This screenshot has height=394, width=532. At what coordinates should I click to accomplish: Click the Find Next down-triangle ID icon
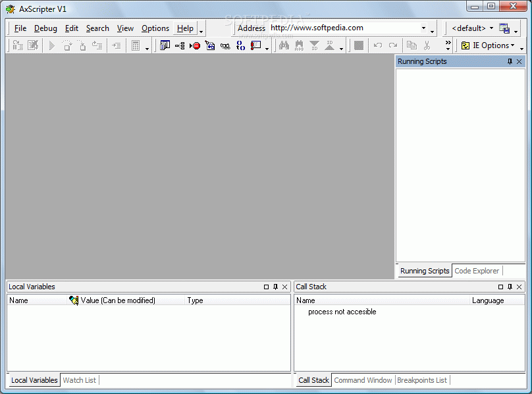pos(315,45)
